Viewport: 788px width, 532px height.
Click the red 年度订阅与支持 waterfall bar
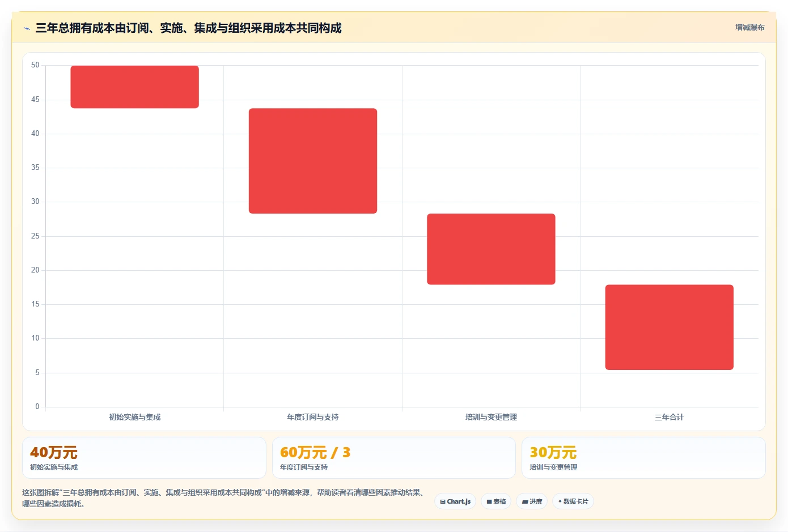313,161
